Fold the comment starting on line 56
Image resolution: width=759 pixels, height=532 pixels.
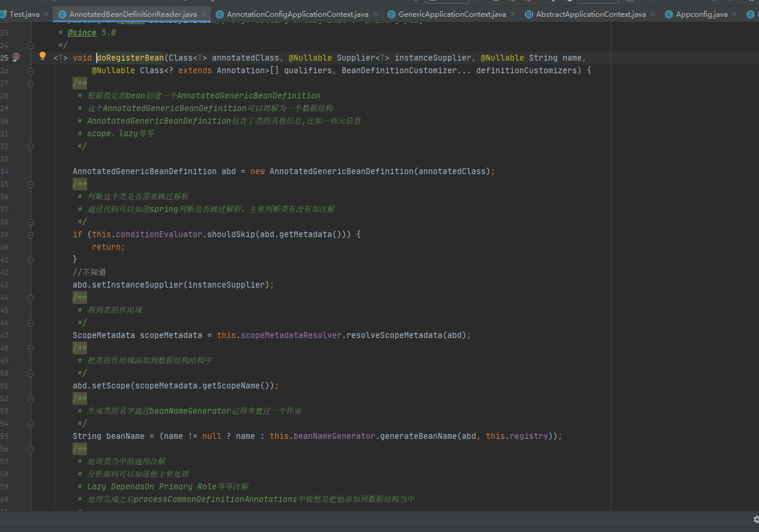click(x=31, y=449)
